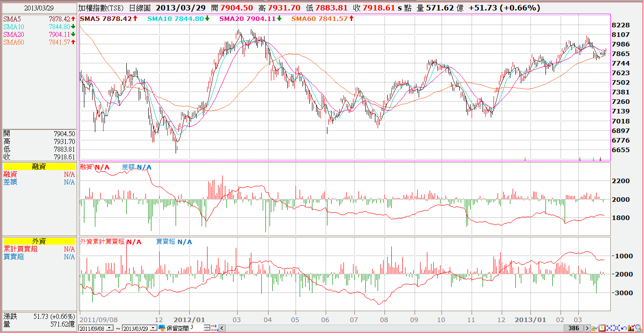Click the red 融資 N/A row in left panel
The height and width of the screenshot is (333, 644).
click(39, 174)
